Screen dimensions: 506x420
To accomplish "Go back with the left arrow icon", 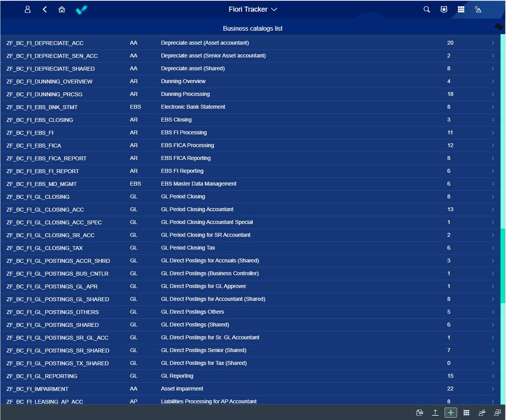I will 45,9.
